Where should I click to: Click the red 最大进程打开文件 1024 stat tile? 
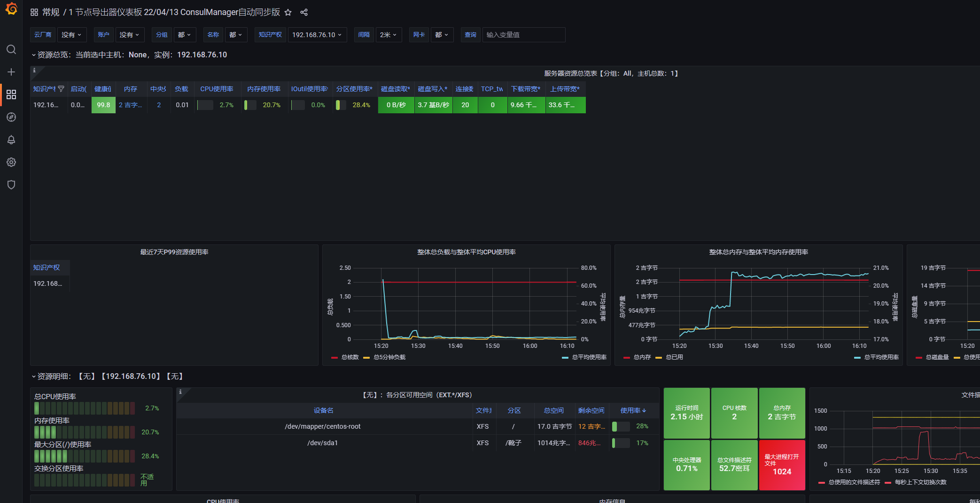[x=782, y=465]
